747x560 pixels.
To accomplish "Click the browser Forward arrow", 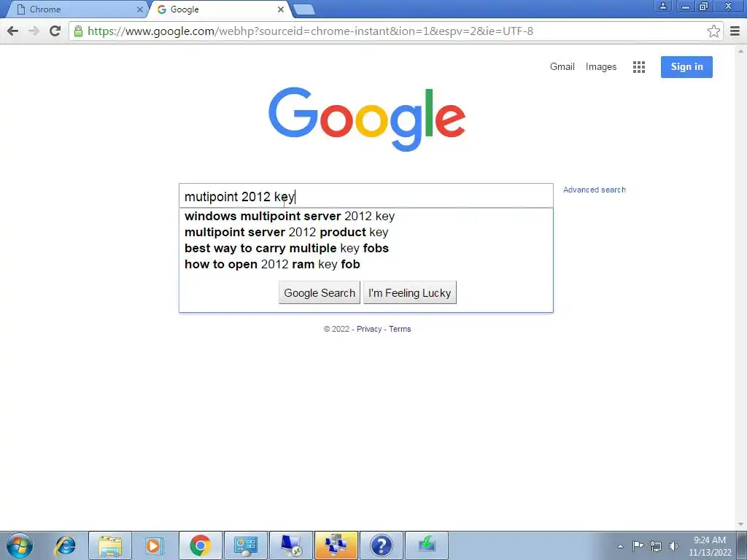I will (34, 31).
